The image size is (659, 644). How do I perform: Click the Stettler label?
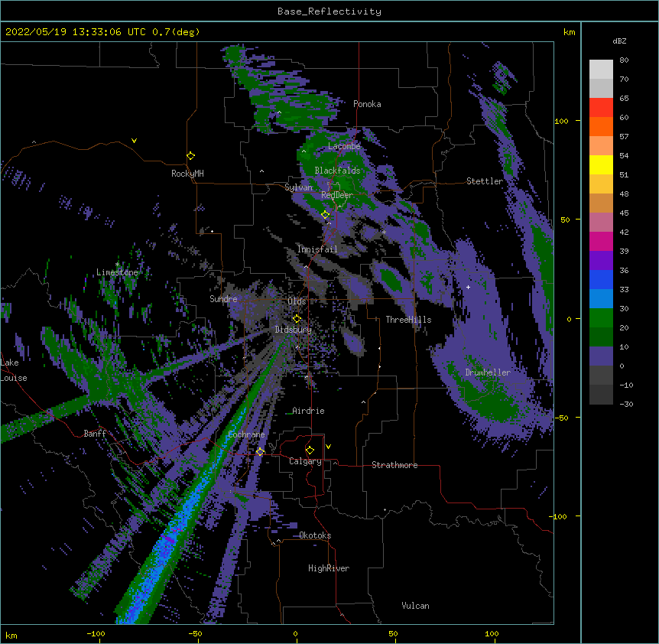(x=485, y=181)
